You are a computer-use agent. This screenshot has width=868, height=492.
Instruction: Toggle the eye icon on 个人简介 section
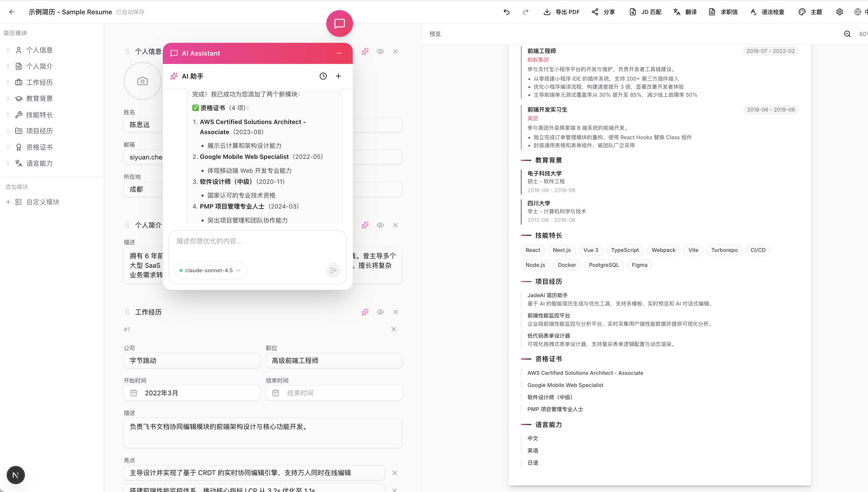click(380, 225)
